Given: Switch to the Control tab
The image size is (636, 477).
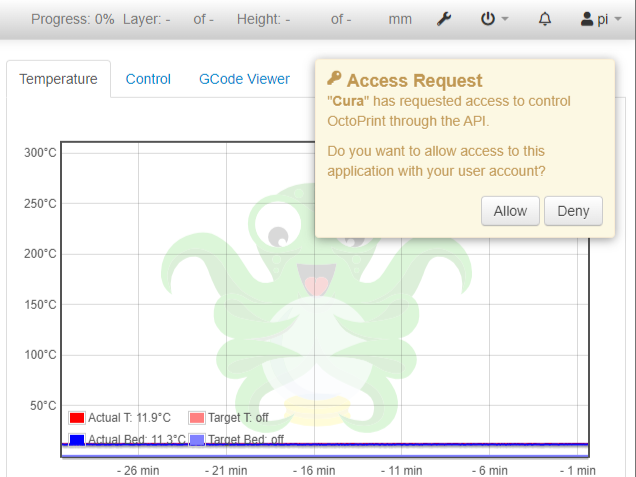Looking at the screenshot, I should (x=148, y=79).
